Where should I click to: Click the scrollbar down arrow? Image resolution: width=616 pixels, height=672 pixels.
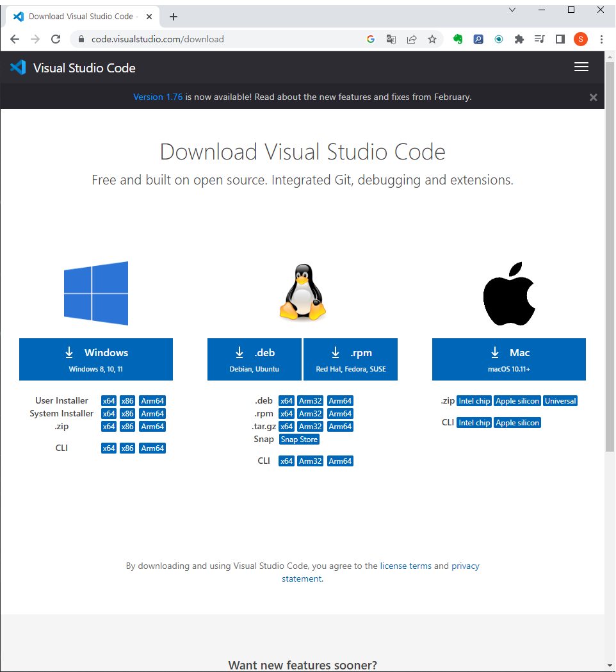pyautogui.click(x=610, y=666)
